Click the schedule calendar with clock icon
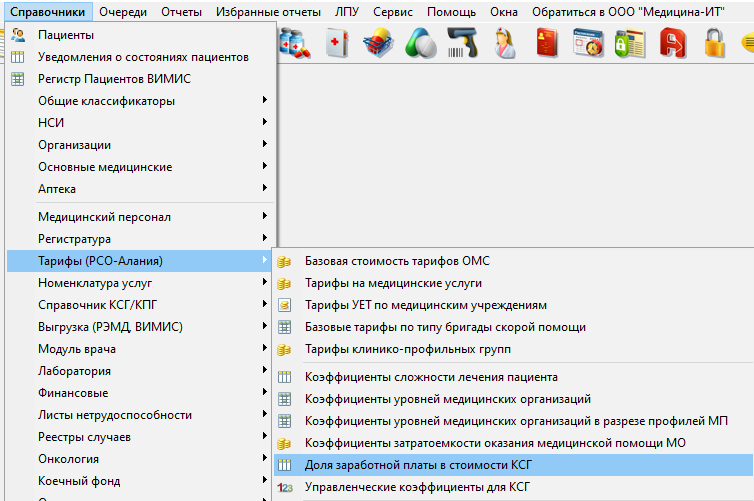The image size is (754, 501). tap(588, 43)
